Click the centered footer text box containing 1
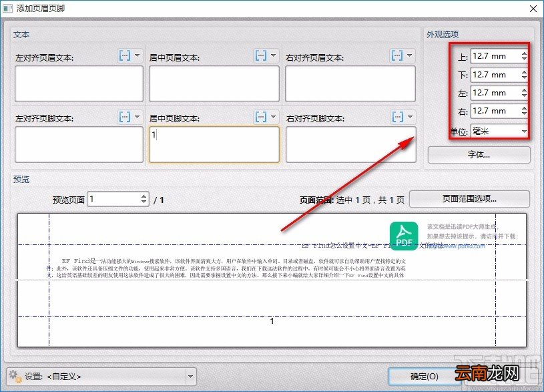The image size is (544, 392). (x=214, y=144)
